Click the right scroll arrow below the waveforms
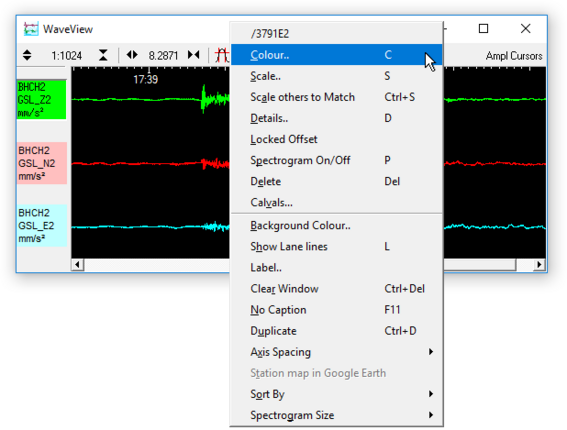567x430 pixels. point(539,265)
